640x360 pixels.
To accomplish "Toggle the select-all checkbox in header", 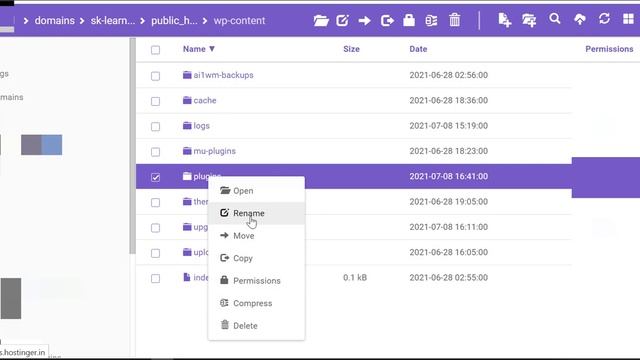I will pyautogui.click(x=156, y=50).
